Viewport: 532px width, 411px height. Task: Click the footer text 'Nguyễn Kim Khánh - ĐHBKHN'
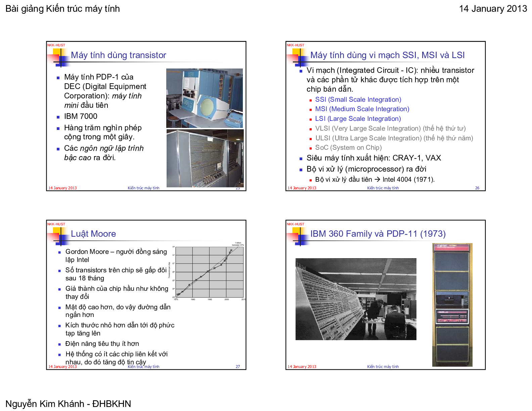[x=68, y=404]
